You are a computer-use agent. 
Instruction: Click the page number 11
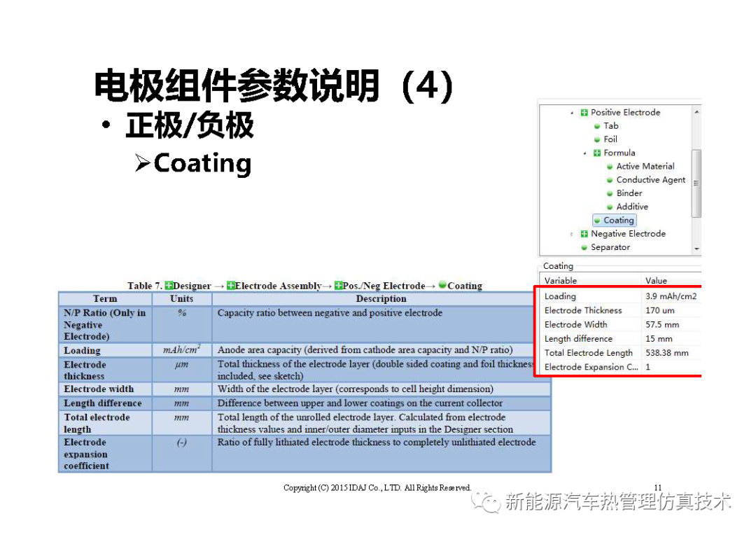coord(657,487)
